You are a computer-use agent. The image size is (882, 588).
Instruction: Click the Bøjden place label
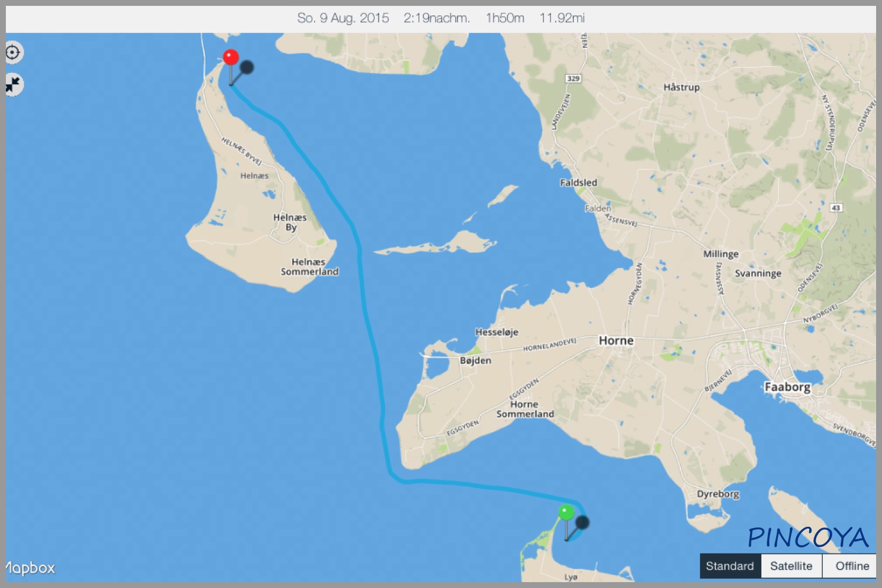click(x=476, y=360)
